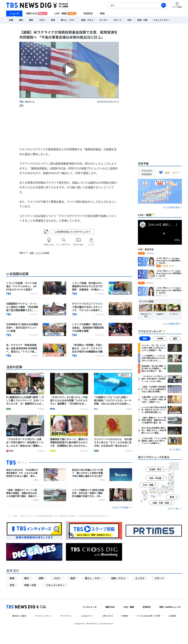Switch ranking to 24時間
This screenshot has width=188, height=644.
[160, 338]
